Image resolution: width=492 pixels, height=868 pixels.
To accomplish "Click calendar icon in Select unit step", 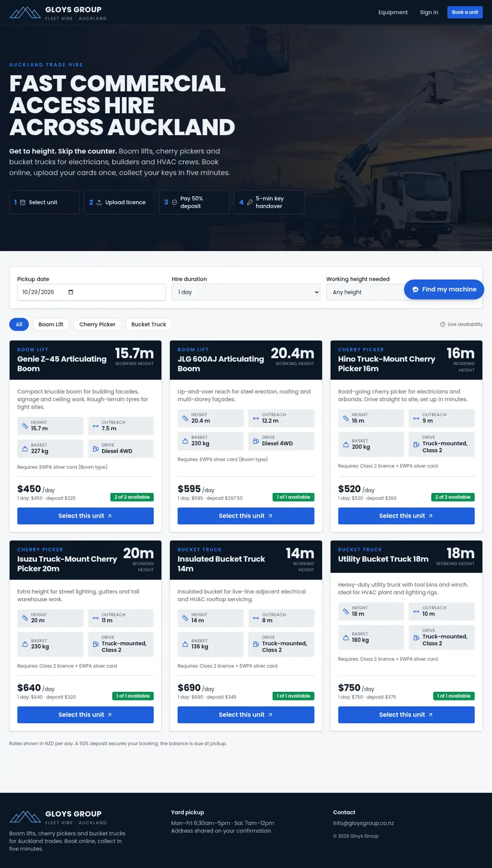I will click(x=23, y=202).
